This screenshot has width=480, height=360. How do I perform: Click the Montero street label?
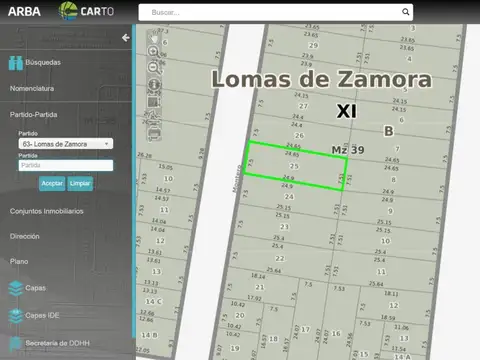[x=236, y=178]
